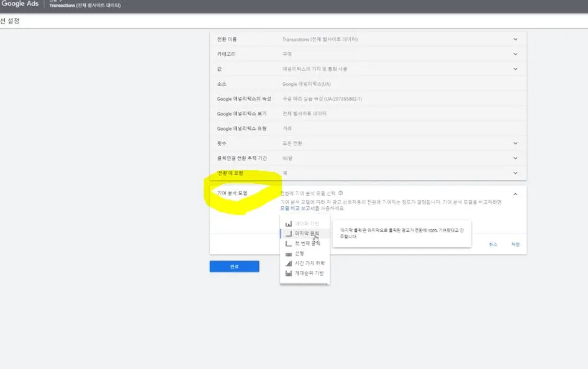Cancel edits using 취소
The image size is (588, 369).
494,244
